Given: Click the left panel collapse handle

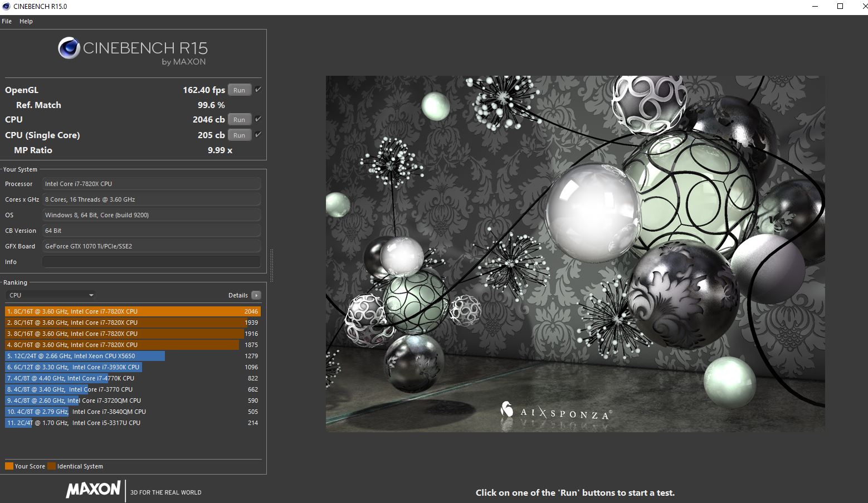Looking at the screenshot, I should (x=271, y=265).
